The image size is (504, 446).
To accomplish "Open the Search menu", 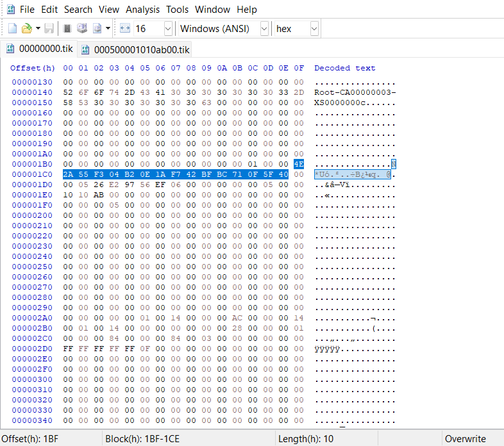I will [x=78, y=10].
